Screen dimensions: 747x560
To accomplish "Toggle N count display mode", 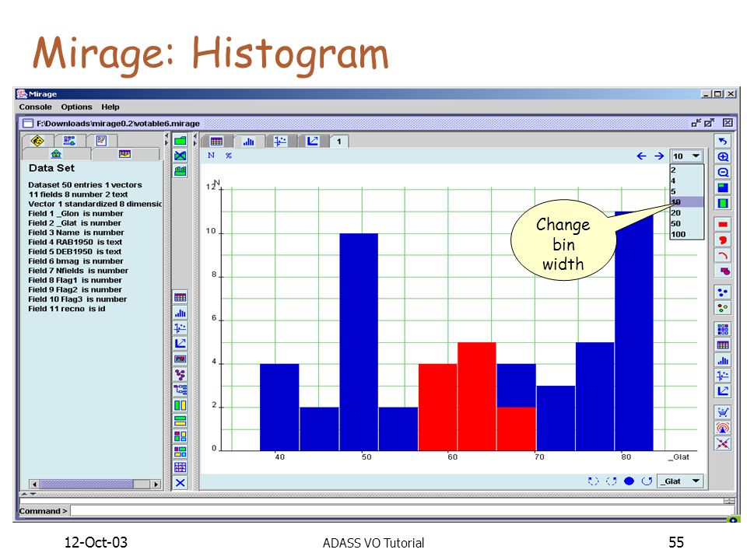I will (x=211, y=156).
